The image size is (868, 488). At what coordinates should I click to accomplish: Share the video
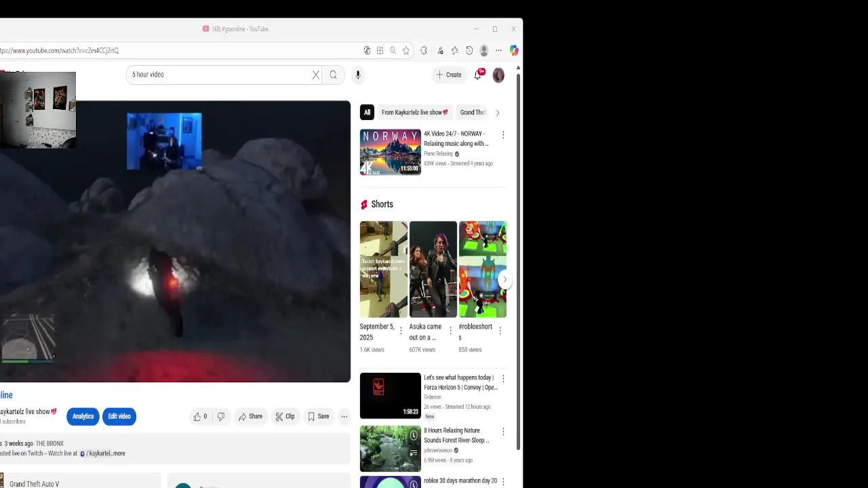coord(250,417)
